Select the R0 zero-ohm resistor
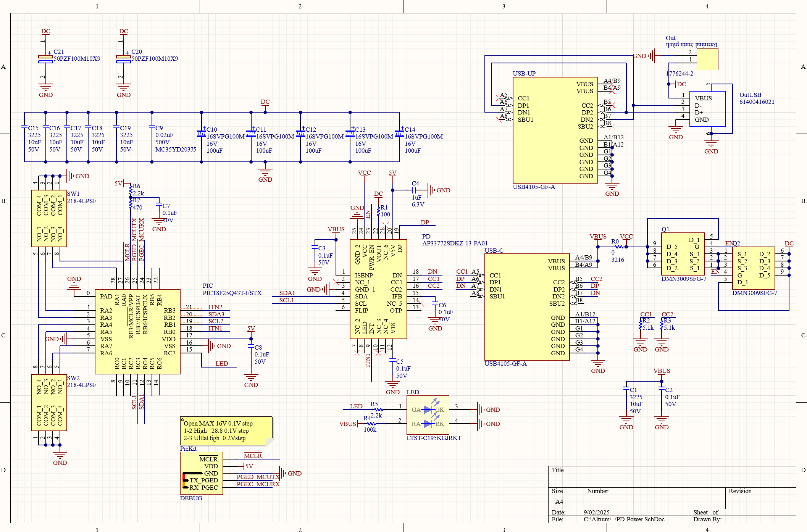 point(619,247)
